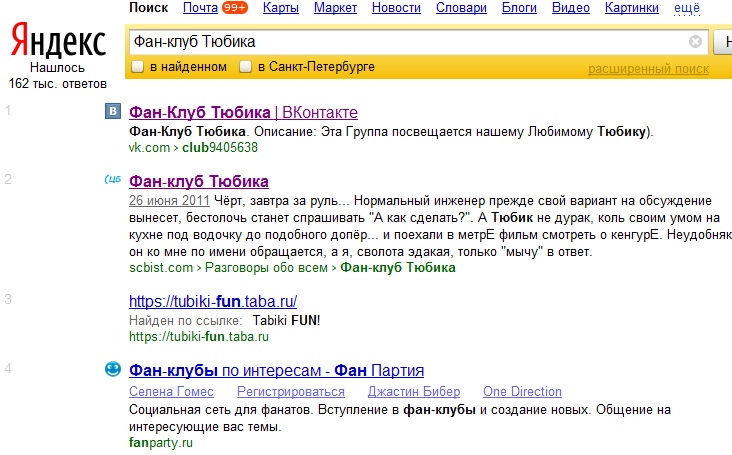Image resolution: width=732 pixels, height=455 pixels.
Task: Open the "Карты" service tab
Action: point(280,8)
